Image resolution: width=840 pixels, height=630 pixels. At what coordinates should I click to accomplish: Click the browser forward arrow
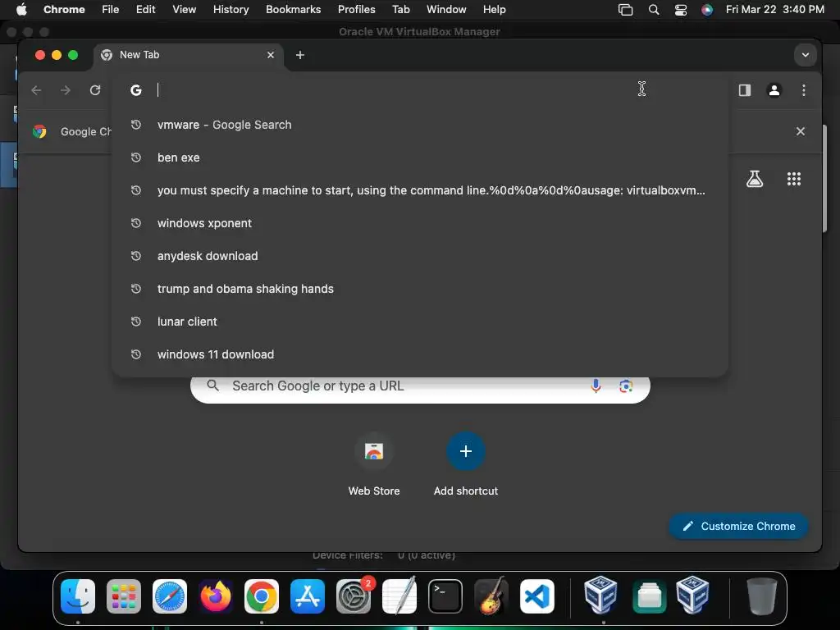coord(66,90)
